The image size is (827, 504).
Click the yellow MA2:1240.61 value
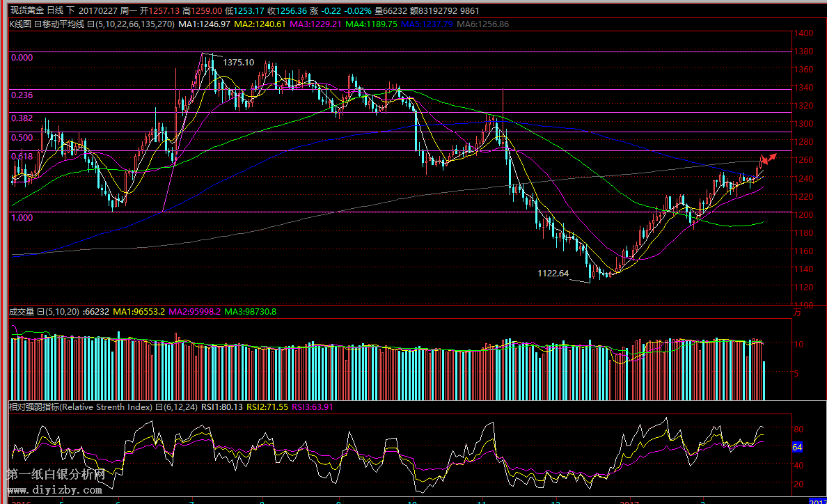coord(260,24)
